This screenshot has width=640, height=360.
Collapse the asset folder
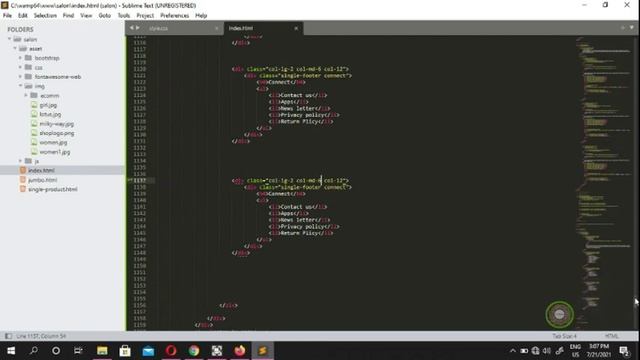coord(15,49)
